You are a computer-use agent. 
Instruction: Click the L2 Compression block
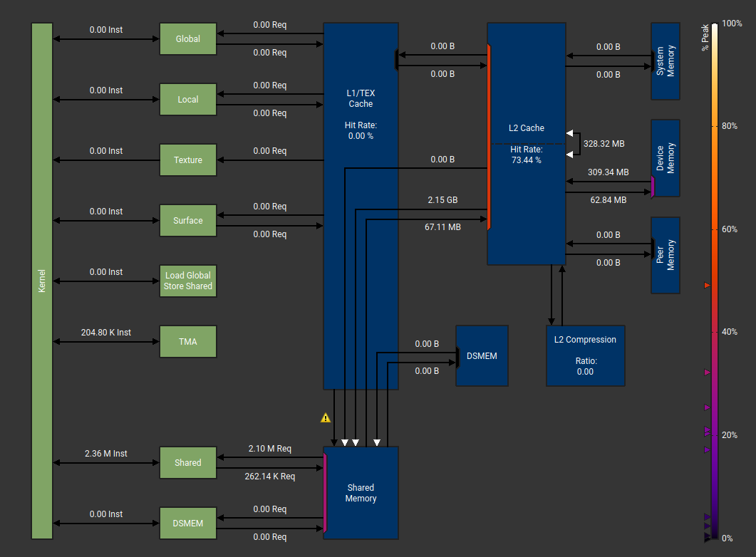click(585, 355)
